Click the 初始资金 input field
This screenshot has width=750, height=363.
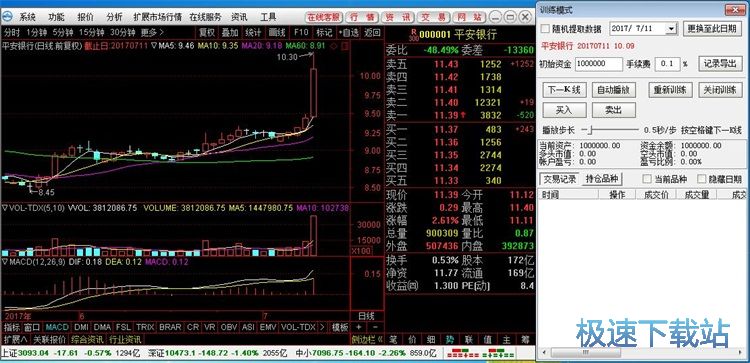(x=598, y=64)
